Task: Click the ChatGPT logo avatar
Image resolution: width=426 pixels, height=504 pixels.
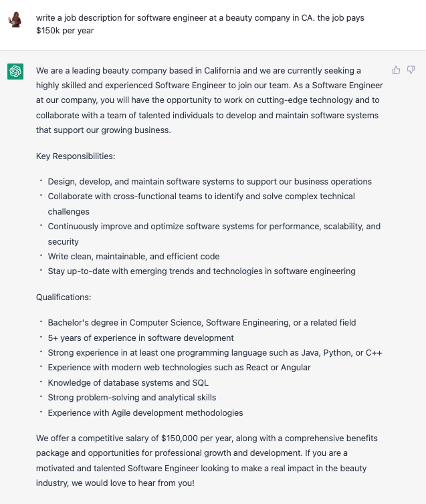Action: 15,72
